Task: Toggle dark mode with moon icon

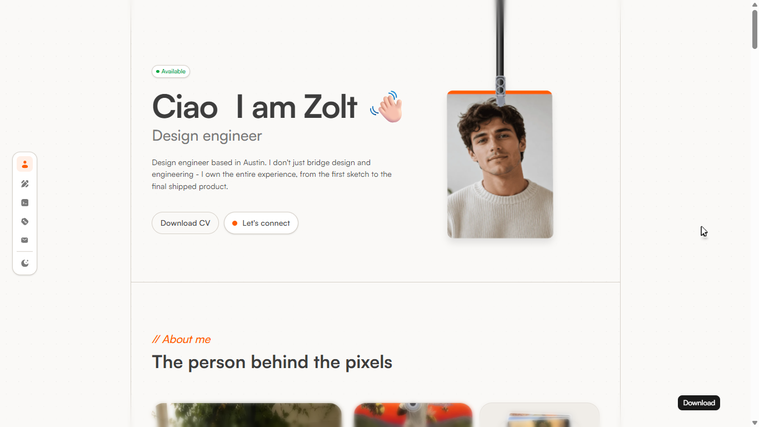Action: [25, 263]
